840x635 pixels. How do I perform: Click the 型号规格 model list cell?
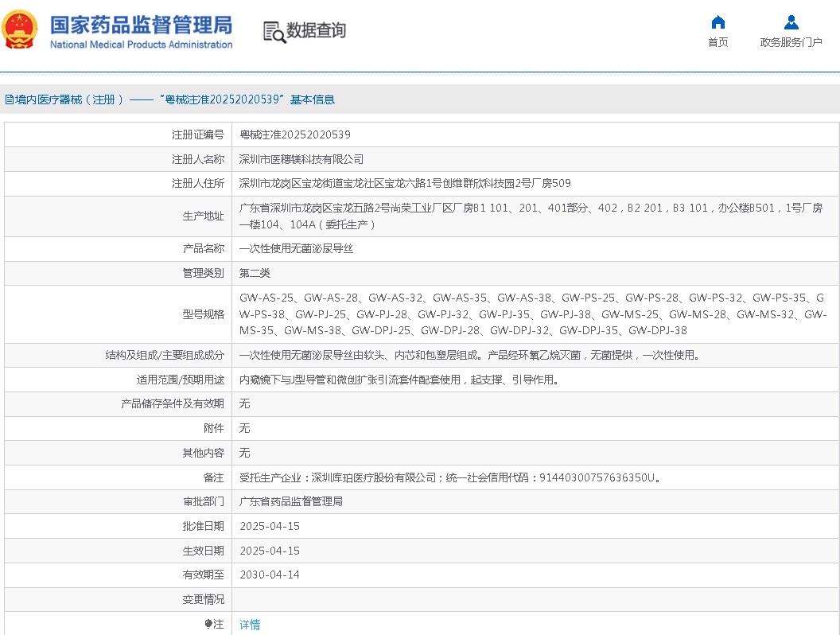[x=533, y=314]
